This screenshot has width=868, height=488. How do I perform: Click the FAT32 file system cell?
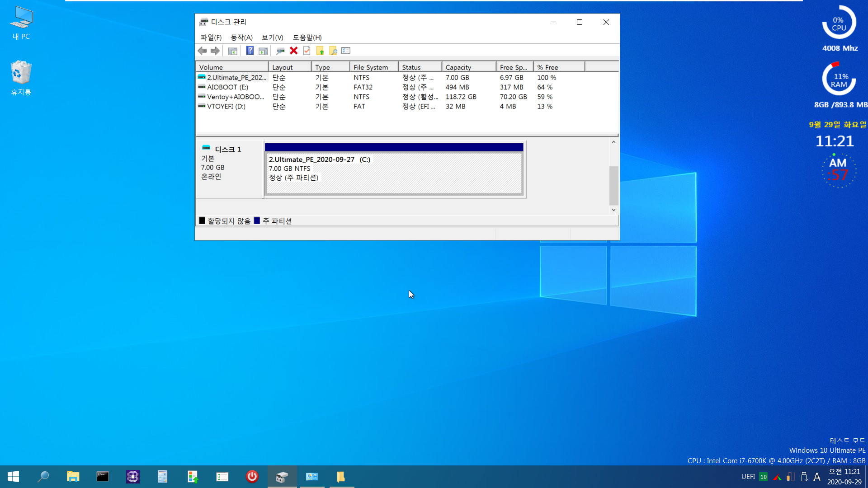tap(363, 87)
